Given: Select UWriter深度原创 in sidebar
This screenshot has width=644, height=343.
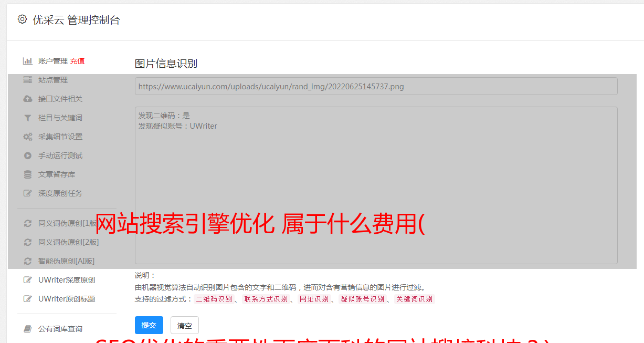Looking at the screenshot, I should 67,280.
